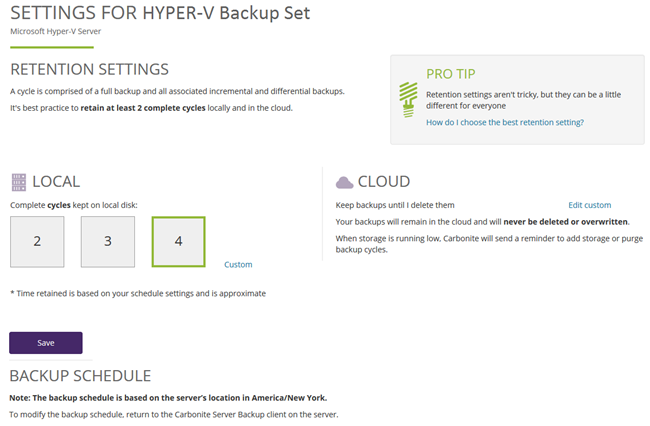Click the 'SETTINGS FOR HYPER-V Backup Set' title

(x=160, y=14)
